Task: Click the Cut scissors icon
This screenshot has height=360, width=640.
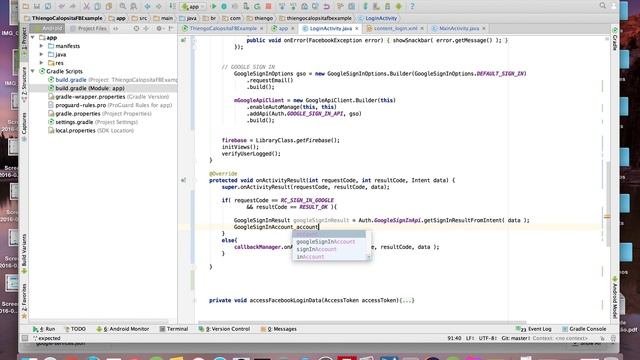Action: [x=86, y=6]
